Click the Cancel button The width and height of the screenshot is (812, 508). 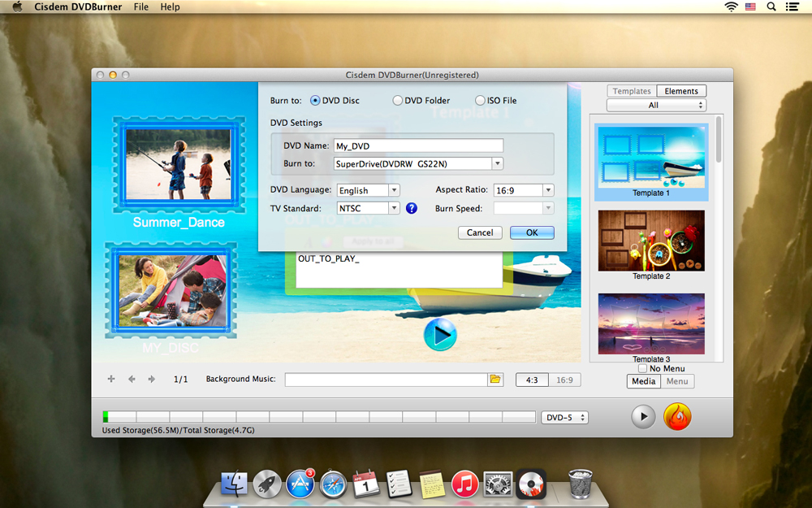click(x=480, y=232)
